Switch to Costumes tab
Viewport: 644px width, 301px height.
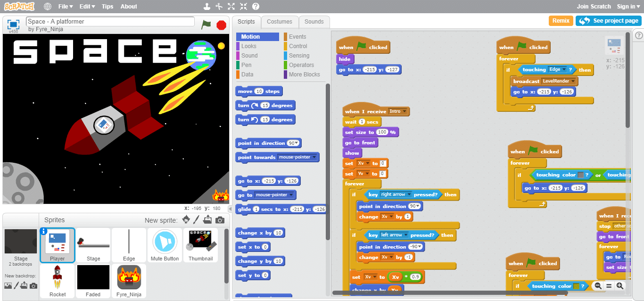pyautogui.click(x=280, y=22)
